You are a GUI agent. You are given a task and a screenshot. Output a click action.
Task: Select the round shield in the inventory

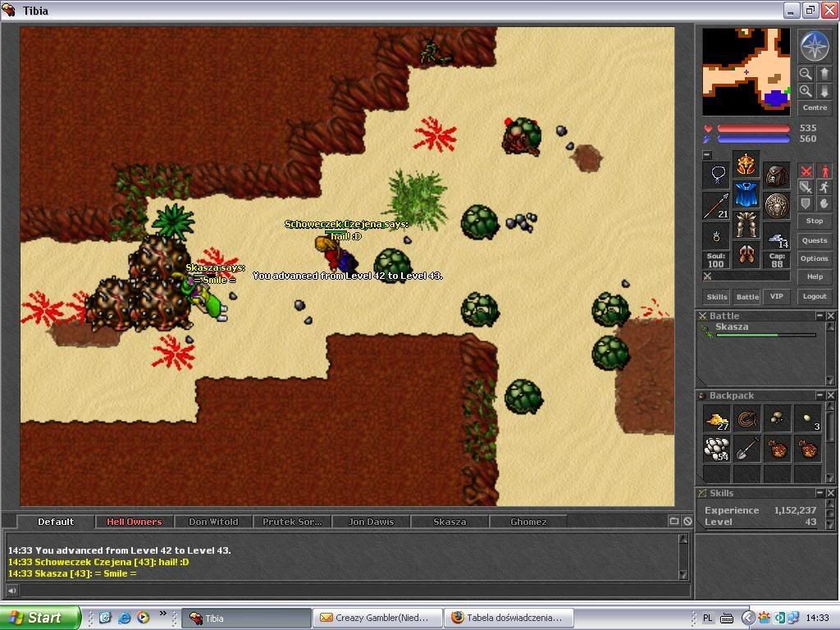776,206
